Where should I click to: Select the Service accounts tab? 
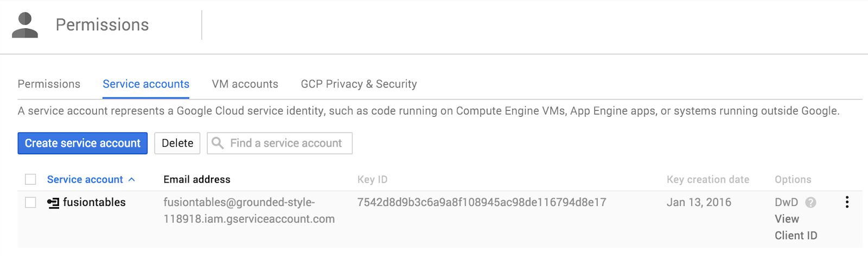[146, 84]
